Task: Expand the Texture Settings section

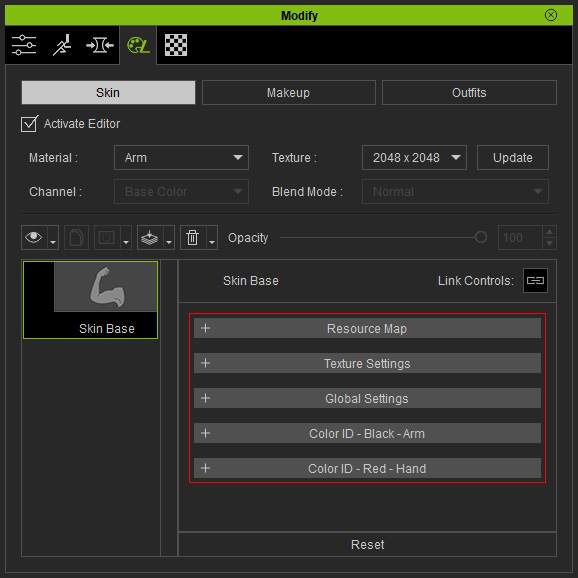Action: (x=367, y=363)
